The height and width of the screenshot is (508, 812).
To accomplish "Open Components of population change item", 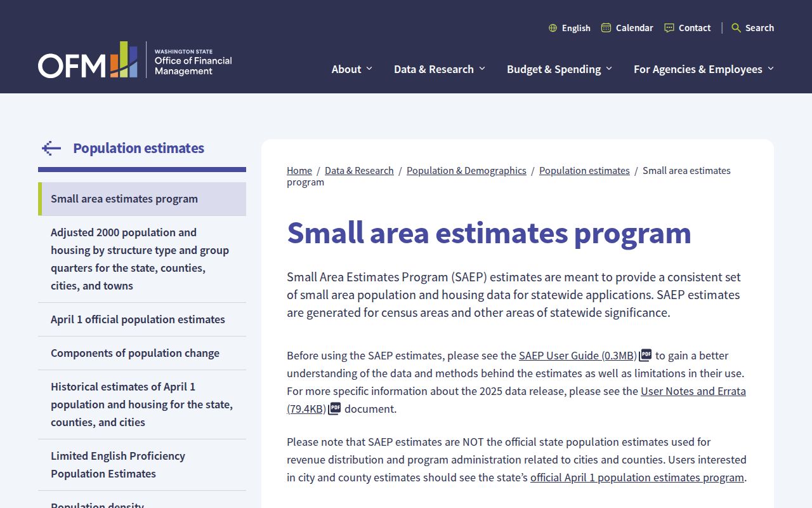I will click(x=142, y=353).
